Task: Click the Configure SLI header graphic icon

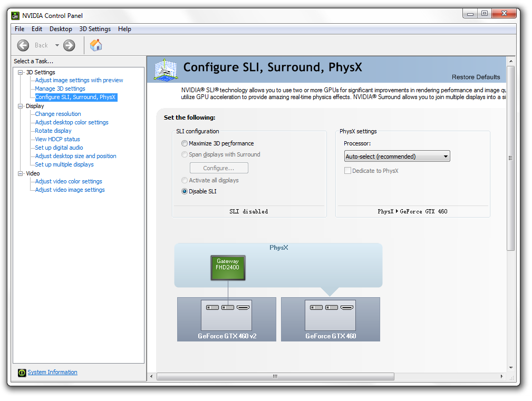Action: [x=166, y=70]
